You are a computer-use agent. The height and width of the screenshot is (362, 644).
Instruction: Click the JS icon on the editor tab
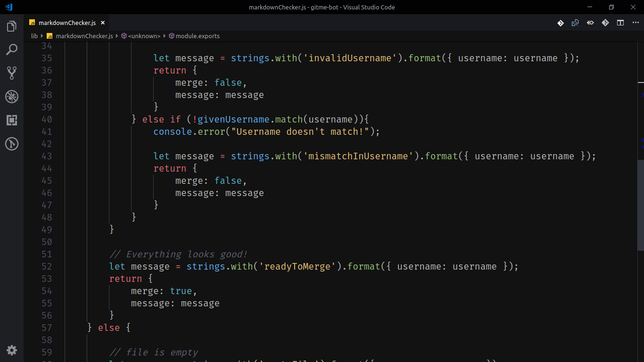tap(32, 22)
